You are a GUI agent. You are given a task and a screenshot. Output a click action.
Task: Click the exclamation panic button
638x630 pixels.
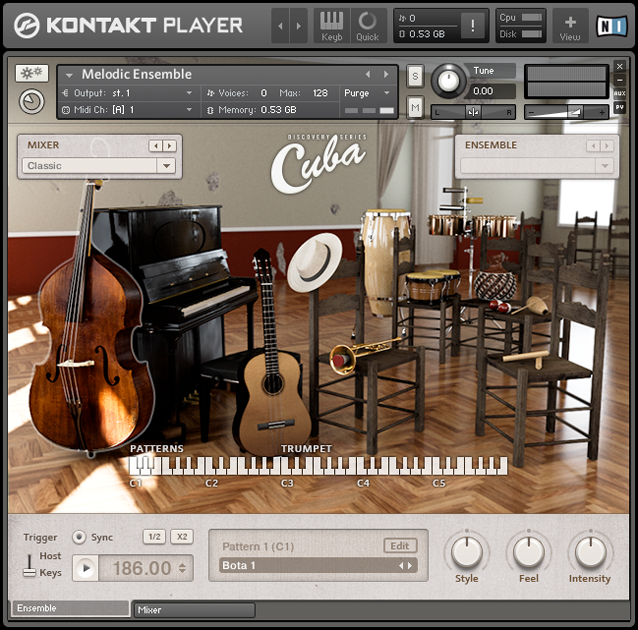pos(472,26)
